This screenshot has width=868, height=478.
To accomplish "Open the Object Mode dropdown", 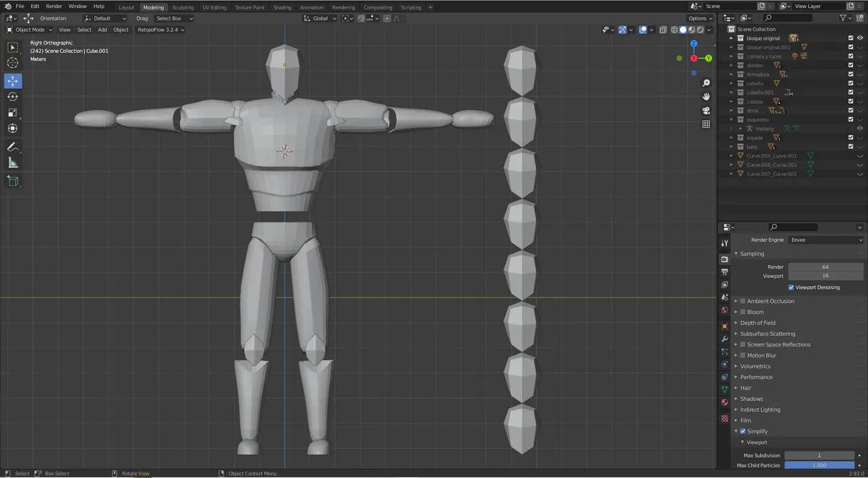I will (29, 30).
